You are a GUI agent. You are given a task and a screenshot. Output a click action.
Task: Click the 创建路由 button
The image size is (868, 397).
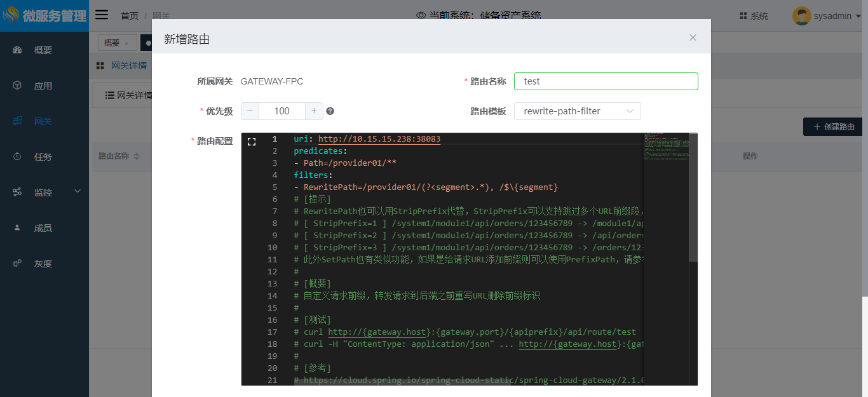pyautogui.click(x=833, y=127)
